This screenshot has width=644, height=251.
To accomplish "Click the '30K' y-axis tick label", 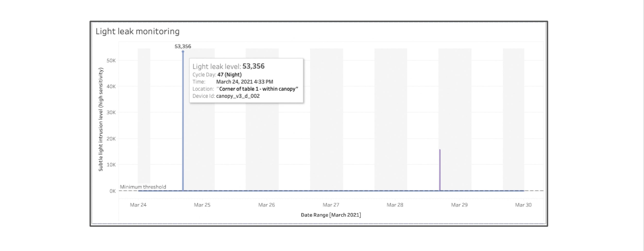I will point(111,113).
